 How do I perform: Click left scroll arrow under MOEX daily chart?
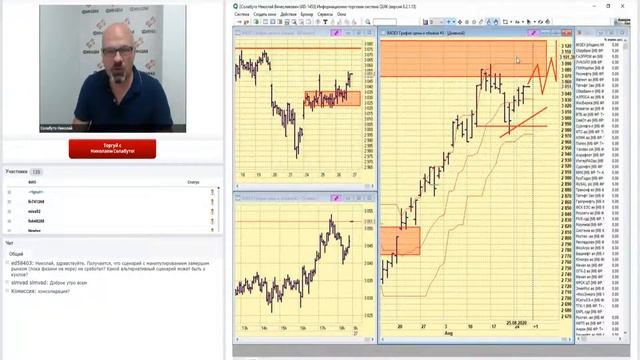pyautogui.click(x=382, y=339)
